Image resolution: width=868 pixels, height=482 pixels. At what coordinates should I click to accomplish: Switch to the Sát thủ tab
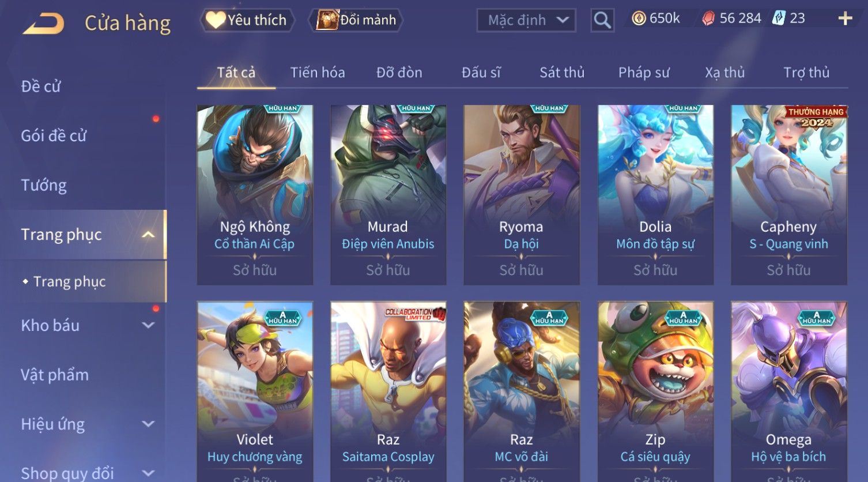562,73
